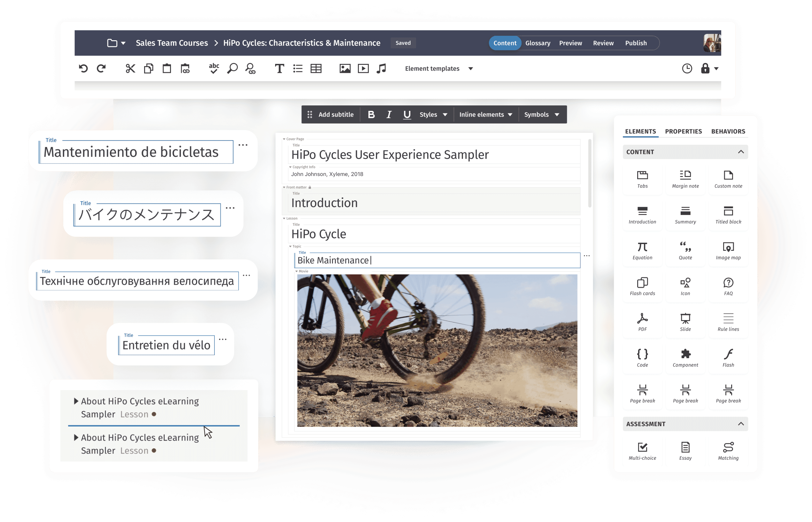The image size is (812, 522).
Task: Toggle bold formatting
Action: tap(371, 115)
